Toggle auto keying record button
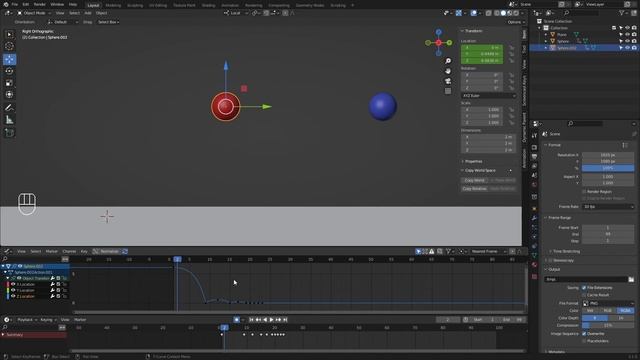The image size is (640, 360). [237, 320]
